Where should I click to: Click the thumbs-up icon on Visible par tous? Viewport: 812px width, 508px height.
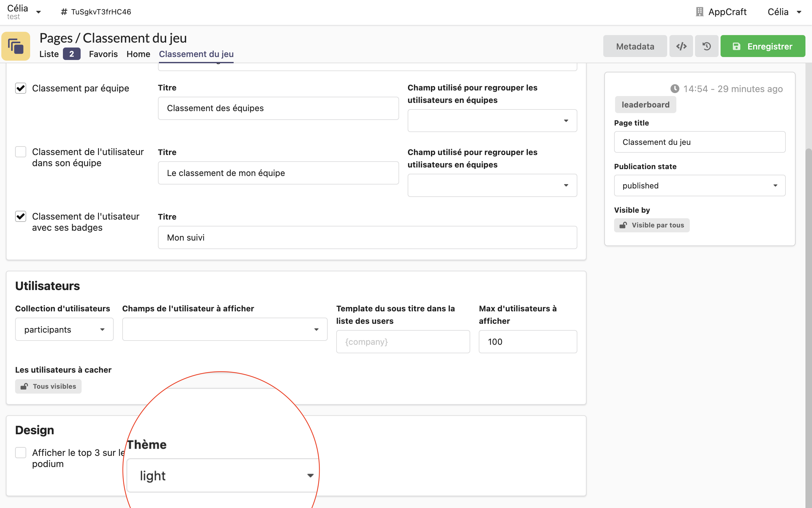coord(624,225)
